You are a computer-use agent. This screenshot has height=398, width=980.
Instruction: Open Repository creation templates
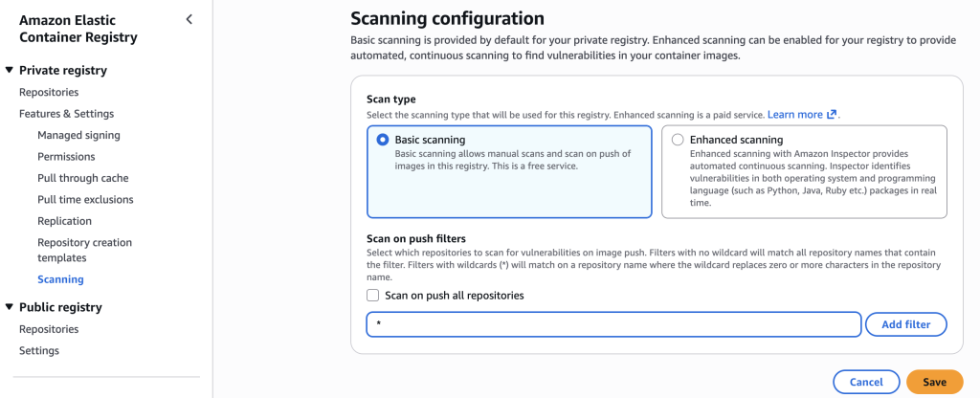pos(84,250)
